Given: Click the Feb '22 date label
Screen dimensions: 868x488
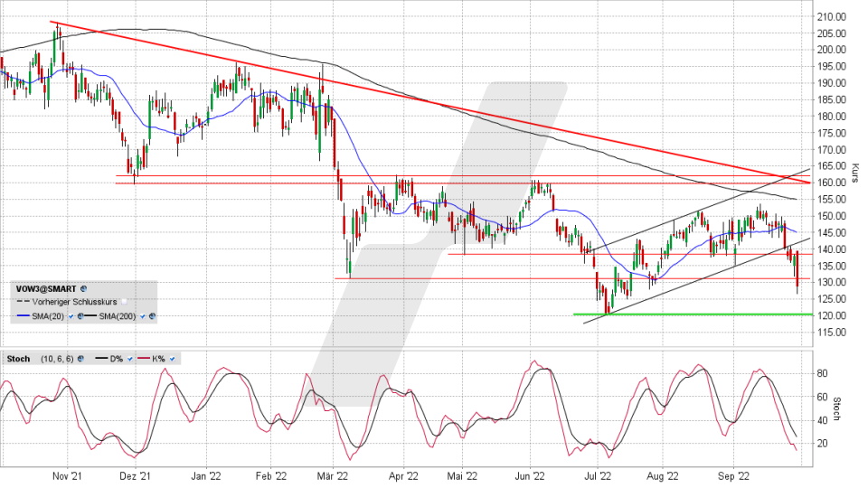Looking at the screenshot, I should pyautogui.click(x=271, y=476).
